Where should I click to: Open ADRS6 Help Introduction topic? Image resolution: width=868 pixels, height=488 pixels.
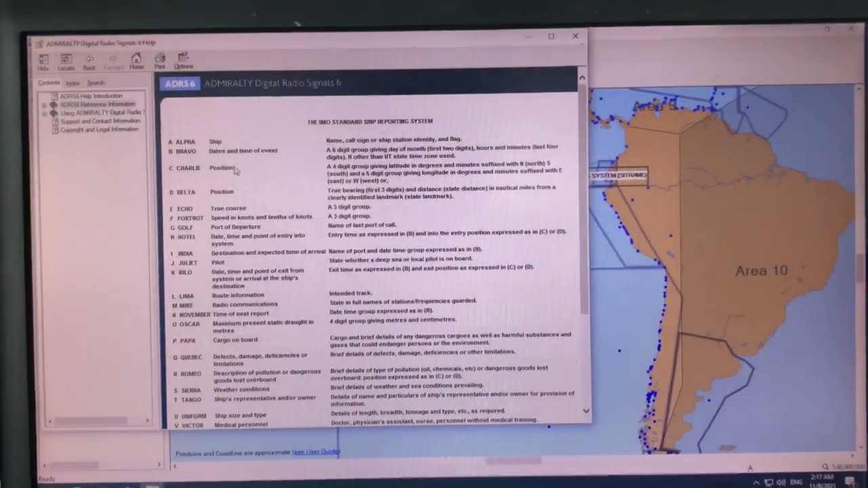pos(92,96)
